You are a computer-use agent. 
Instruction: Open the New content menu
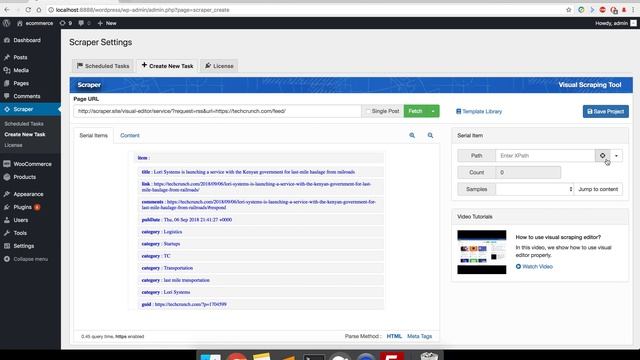click(107, 23)
